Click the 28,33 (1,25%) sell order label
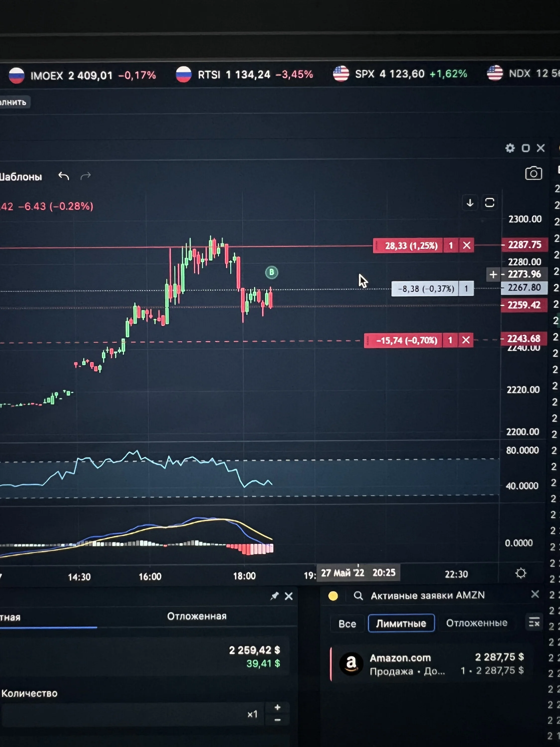Image resolution: width=560 pixels, height=747 pixels. 411,246
